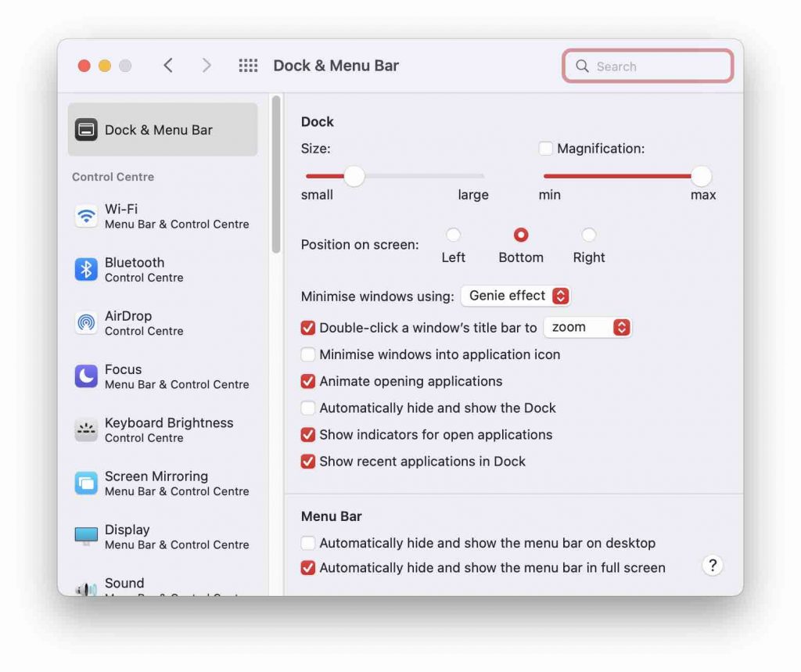
Task: Show all preferences grid icon
Action: tap(248, 66)
